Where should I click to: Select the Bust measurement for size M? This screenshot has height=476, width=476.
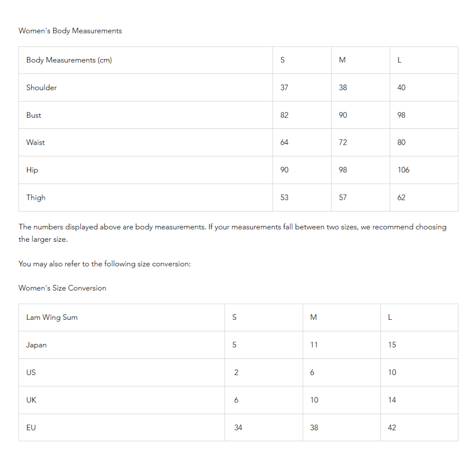coord(343,115)
